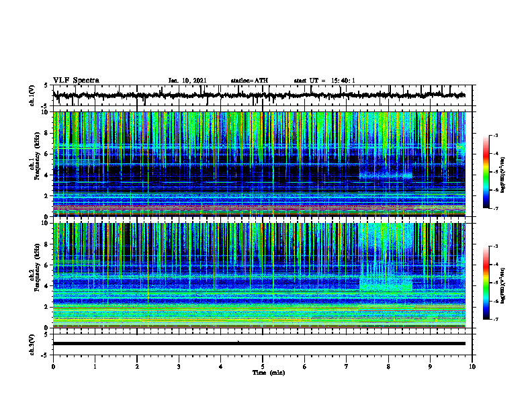Click time axis tick label "5"
Viewport: 532px width, 411px height.
click(263, 367)
